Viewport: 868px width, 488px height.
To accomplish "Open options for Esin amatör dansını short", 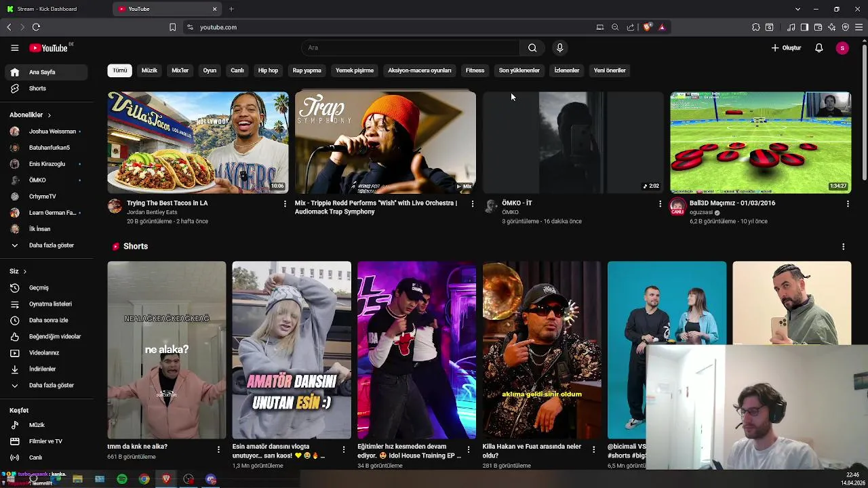I will [343, 449].
